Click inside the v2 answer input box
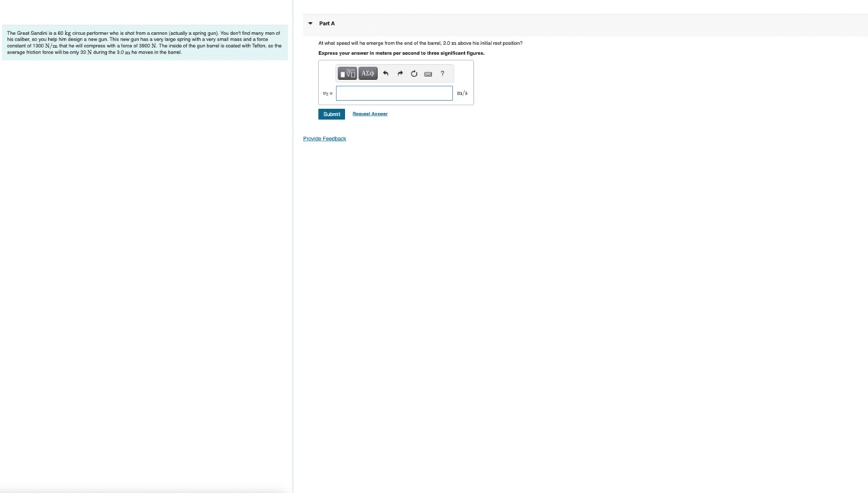This screenshot has width=868, height=493. (x=394, y=92)
